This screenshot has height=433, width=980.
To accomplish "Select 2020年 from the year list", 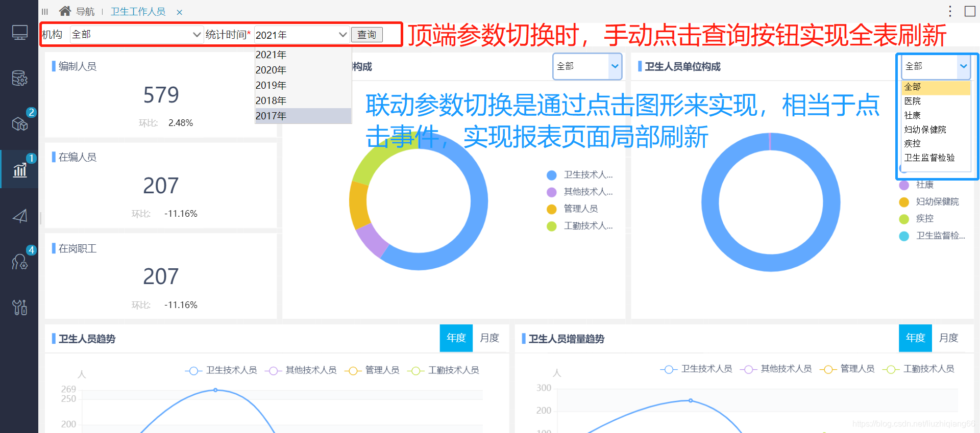I will pyautogui.click(x=303, y=70).
